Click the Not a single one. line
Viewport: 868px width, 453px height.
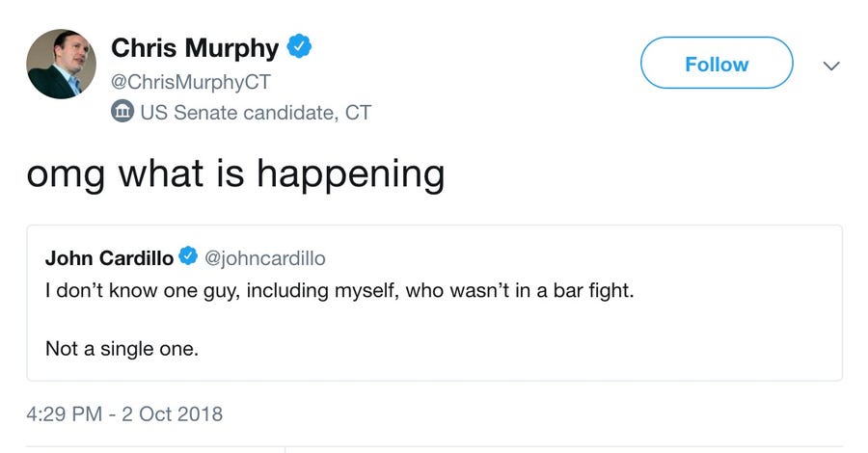tap(122, 349)
